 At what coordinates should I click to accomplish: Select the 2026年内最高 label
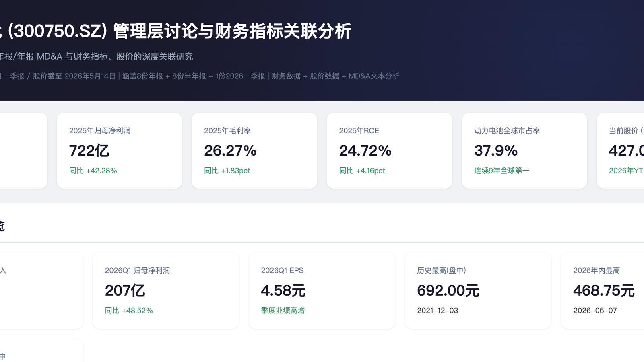pos(597,270)
